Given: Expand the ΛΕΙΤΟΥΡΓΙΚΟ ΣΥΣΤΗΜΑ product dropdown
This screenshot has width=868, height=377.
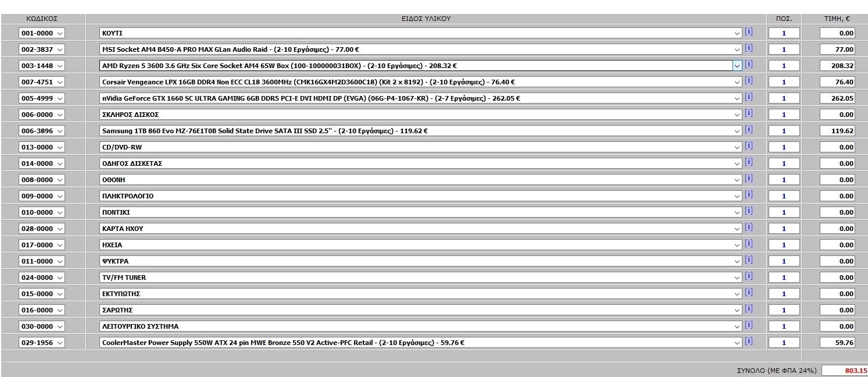Looking at the screenshot, I should pos(421,326).
